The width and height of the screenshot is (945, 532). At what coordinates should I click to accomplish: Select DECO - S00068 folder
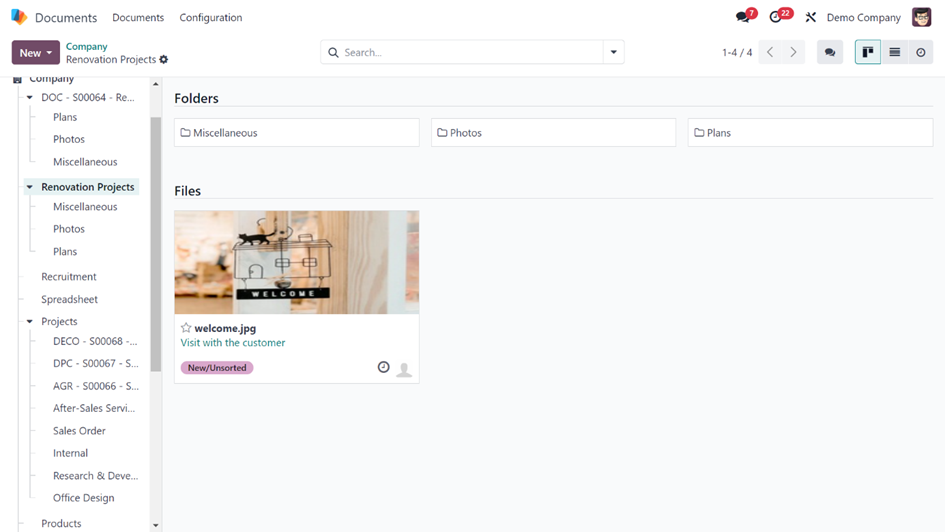(95, 341)
